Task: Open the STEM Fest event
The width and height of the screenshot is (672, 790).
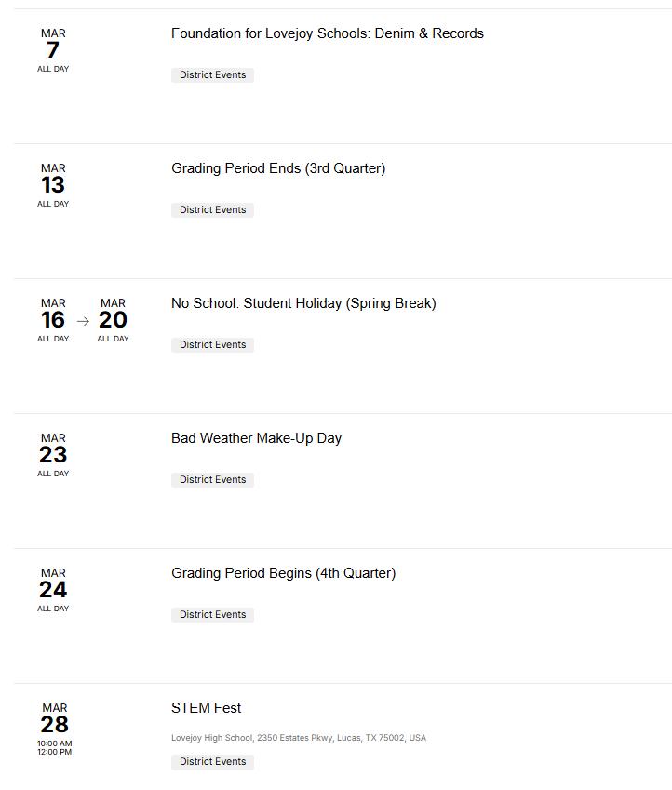Action: click(x=207, y=708)
